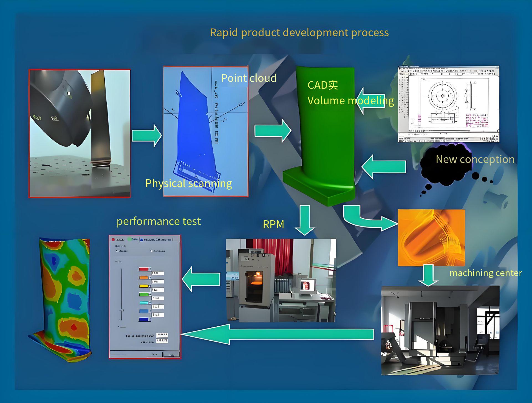Open the first tab with red square icon
The image size is (532, 403).
coord(118,239)
